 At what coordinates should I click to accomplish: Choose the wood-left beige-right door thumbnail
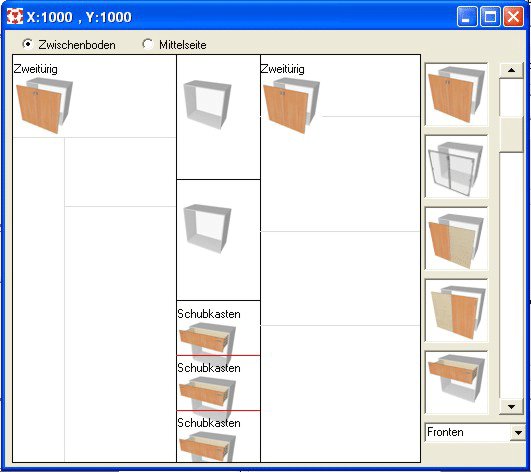456,238
